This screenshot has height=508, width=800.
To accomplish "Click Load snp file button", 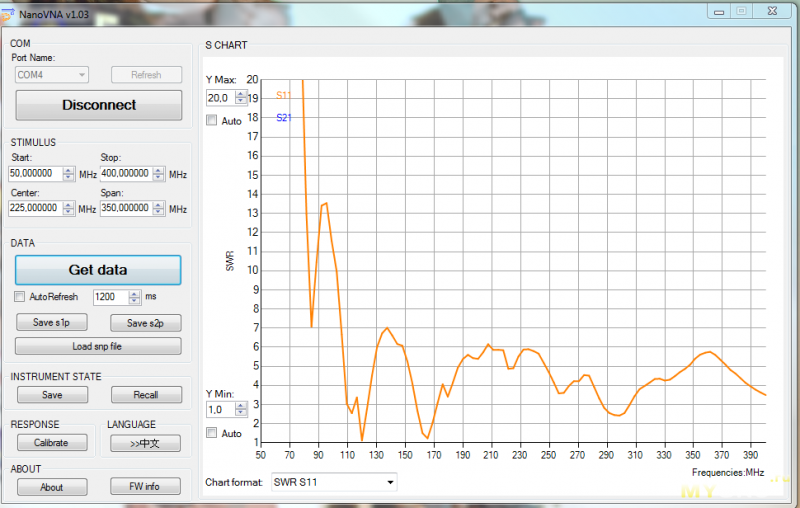I will point(98,346).
